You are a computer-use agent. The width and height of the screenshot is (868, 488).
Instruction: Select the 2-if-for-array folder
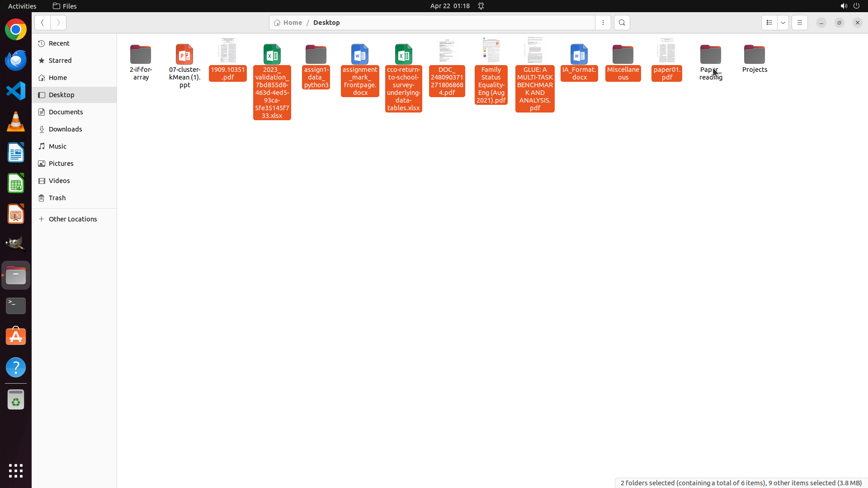pyautogui.click(x=141, y=55)
